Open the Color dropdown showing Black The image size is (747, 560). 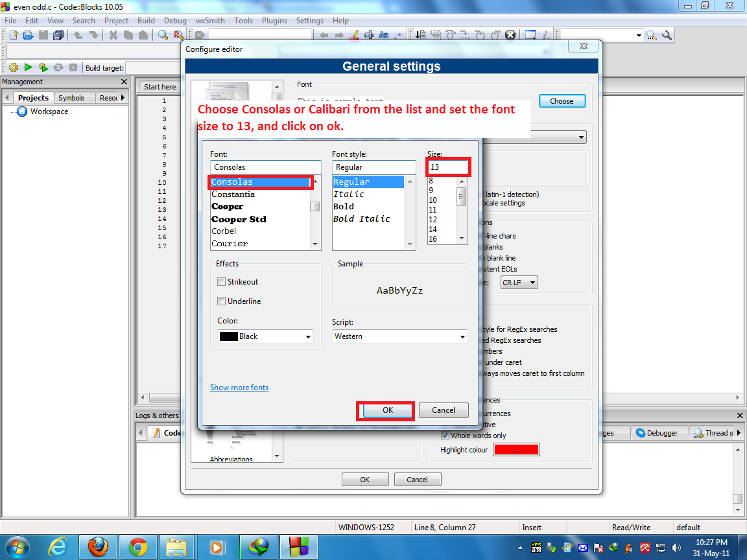click(x=265, y=336)
